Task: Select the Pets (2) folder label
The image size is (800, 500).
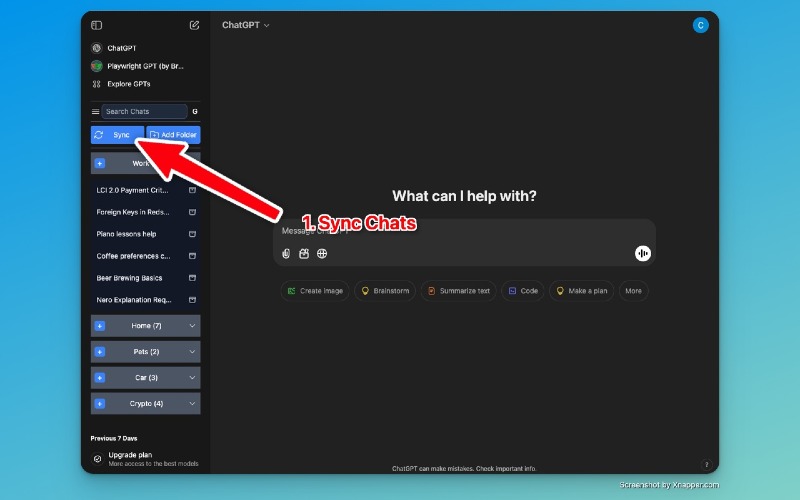Action: tap(146, 352)
